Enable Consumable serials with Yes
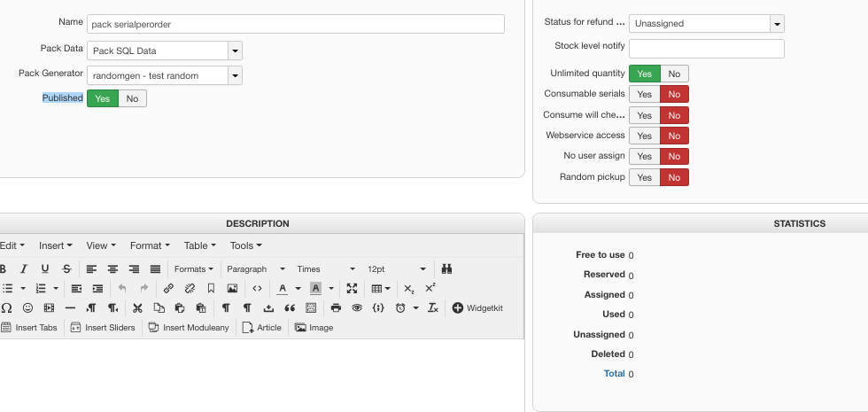The height and width of the screenshot is (412, 868). point(644,94)
